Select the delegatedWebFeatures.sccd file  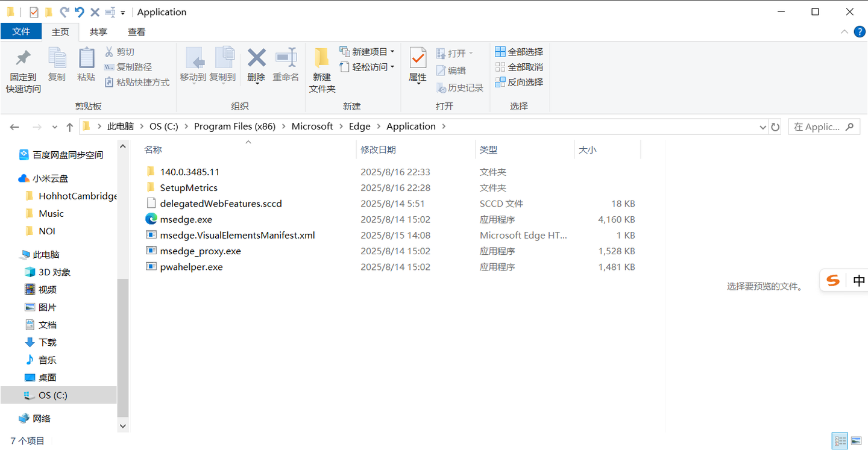point(221,204)
